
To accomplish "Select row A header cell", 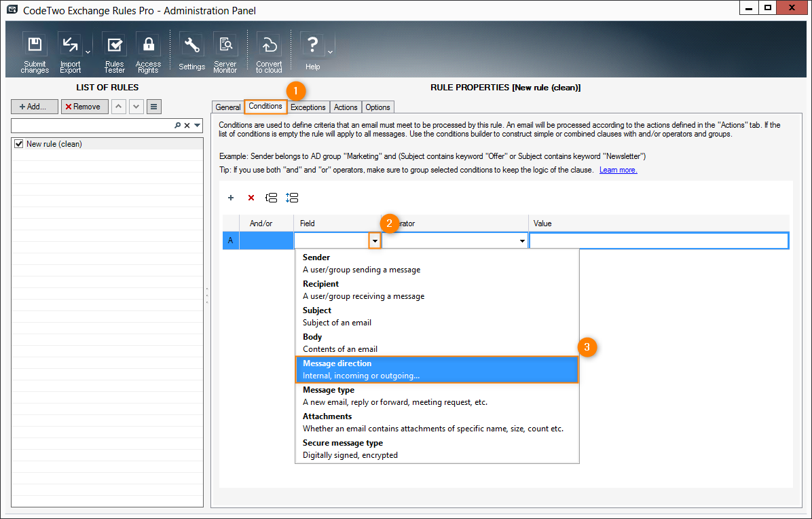I will click(x=231, y=241).
